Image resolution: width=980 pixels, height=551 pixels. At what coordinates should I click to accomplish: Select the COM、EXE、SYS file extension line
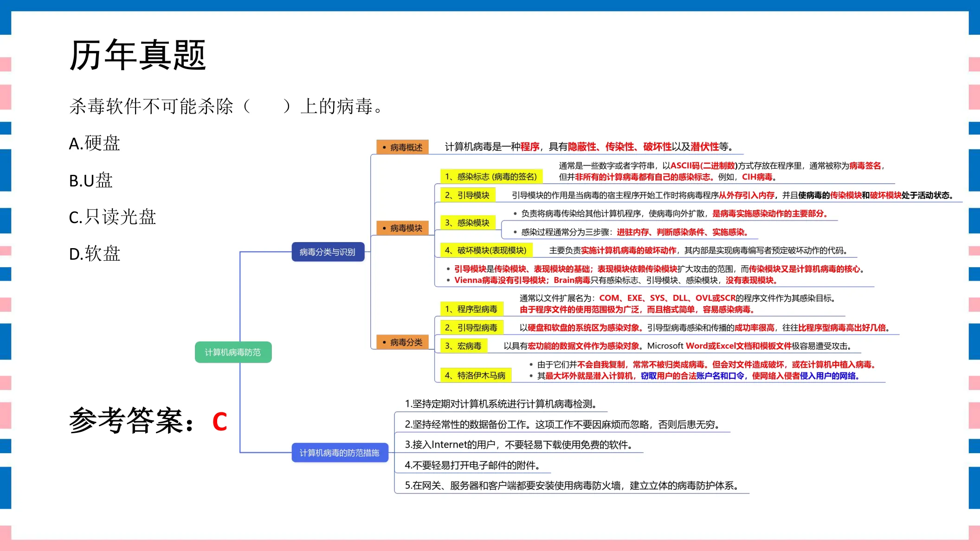pos(677,298)
